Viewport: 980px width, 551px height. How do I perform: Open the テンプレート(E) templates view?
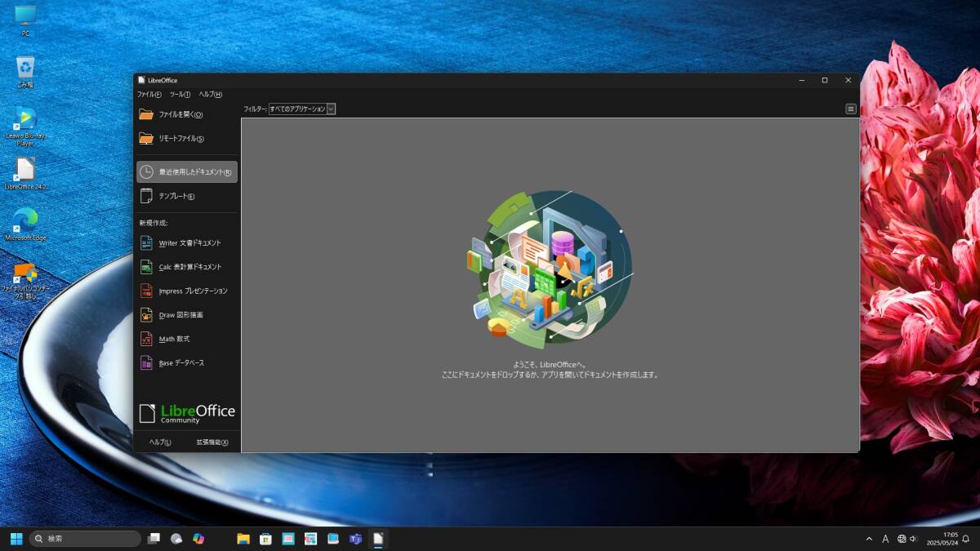[187, 196]
